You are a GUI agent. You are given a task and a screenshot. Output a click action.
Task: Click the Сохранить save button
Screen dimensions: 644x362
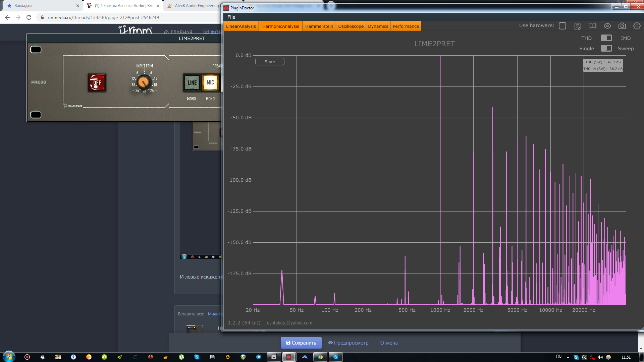coord(301,343)
